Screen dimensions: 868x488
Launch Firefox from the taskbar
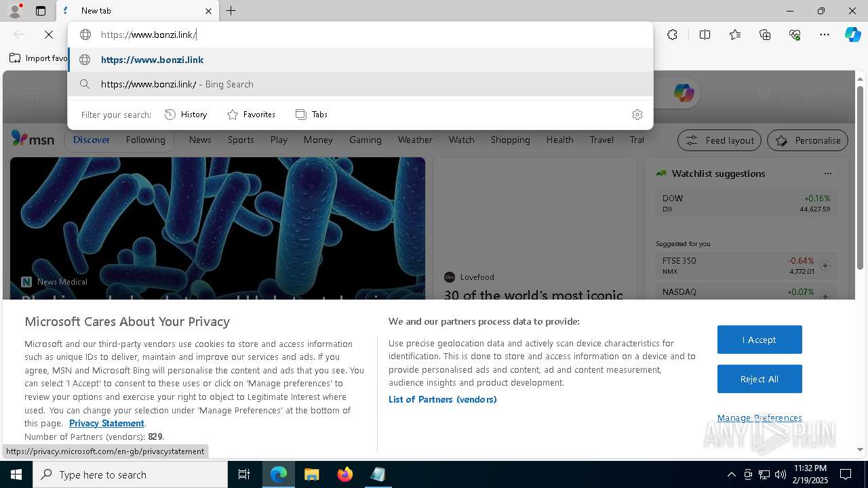coord(344,474)
